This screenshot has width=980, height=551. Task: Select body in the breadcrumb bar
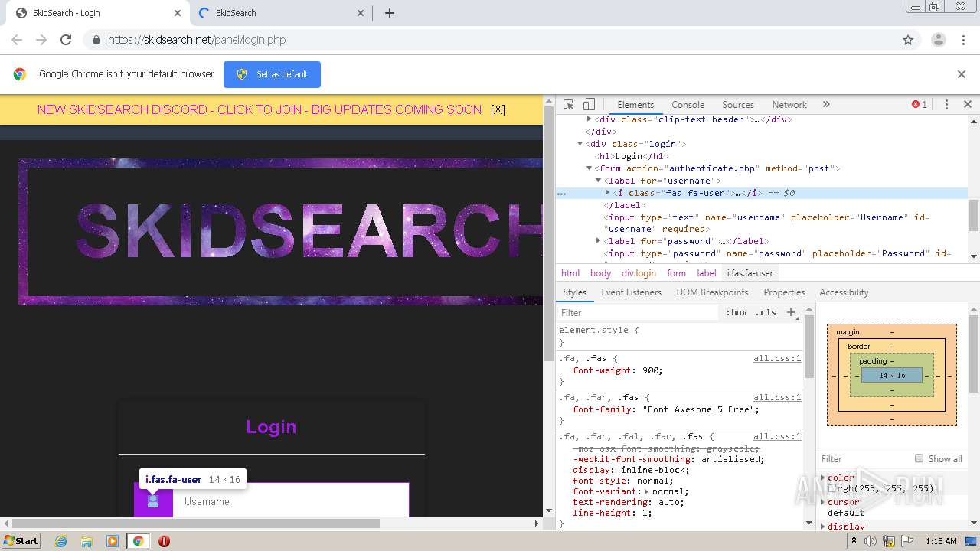point(601,273)
